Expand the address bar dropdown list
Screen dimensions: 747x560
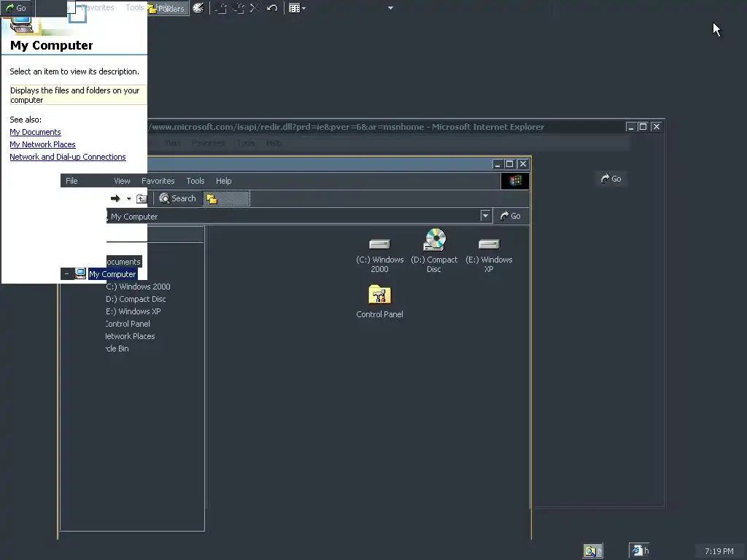[485, 216]
